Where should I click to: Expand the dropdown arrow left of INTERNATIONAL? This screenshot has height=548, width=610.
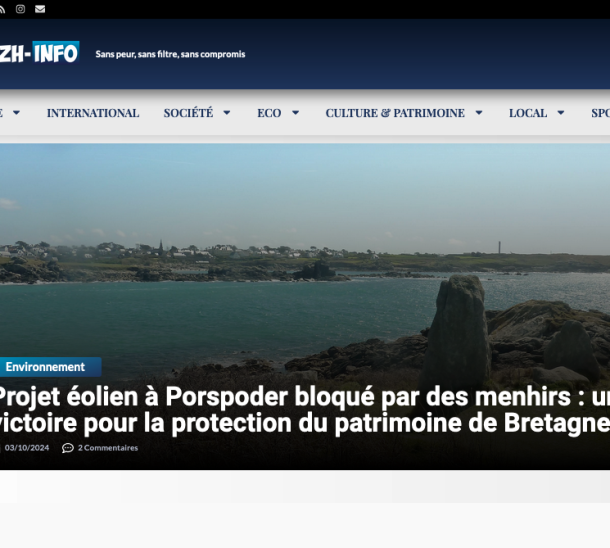[16, 113]
